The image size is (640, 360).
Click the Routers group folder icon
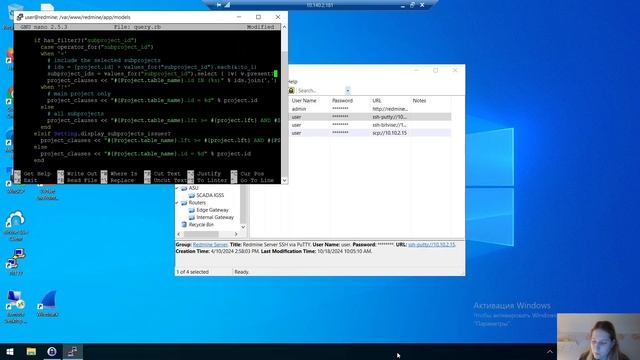pyautogui.click(x=184, y=203)
